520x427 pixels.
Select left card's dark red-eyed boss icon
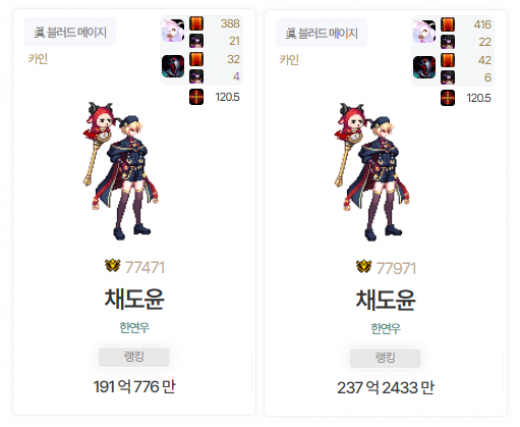(x=173, y=66)
